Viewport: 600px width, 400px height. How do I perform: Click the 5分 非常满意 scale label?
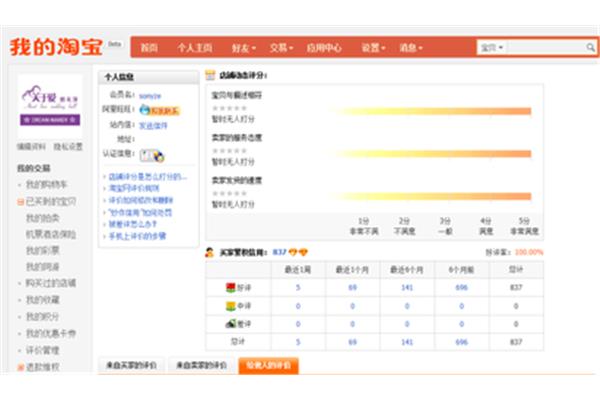click(524, 226)
